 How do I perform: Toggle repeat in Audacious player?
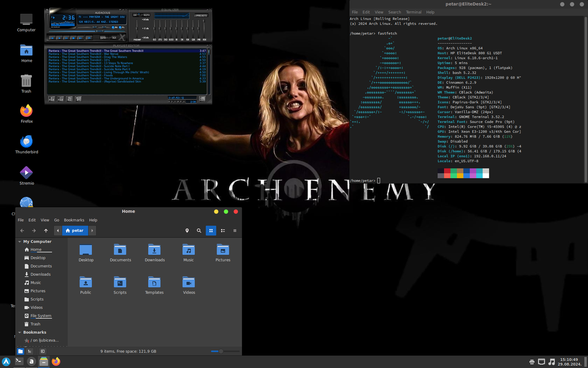point(113,38)
